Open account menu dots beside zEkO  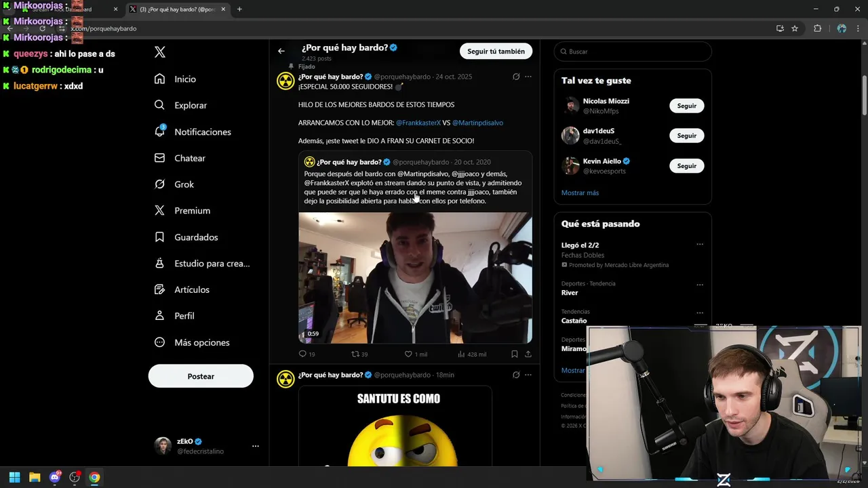pos(256,446)
